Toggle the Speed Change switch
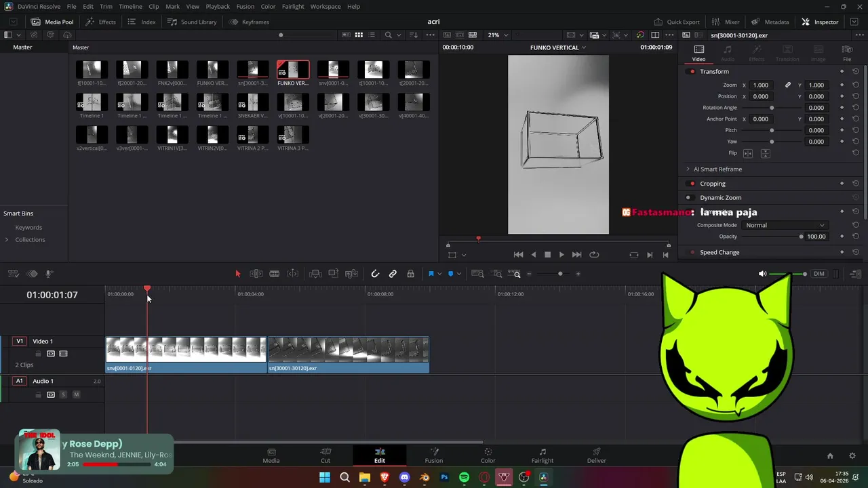Screen dimensions: 868x488 692,252
